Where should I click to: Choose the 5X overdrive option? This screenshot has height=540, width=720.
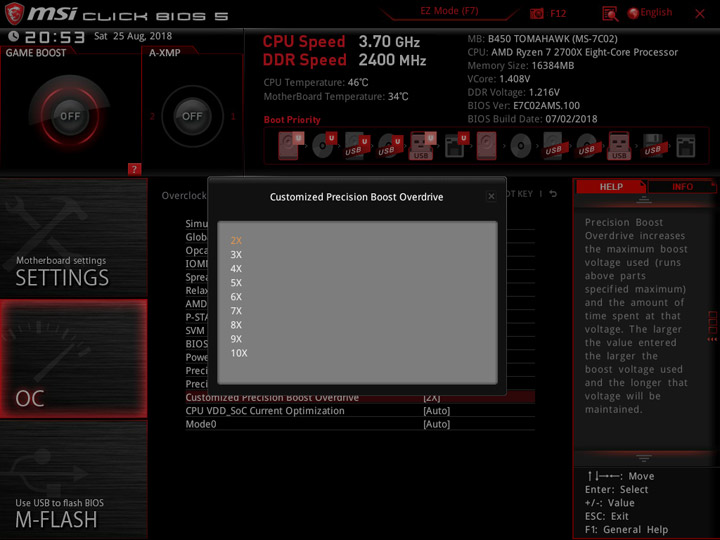[x=236, y=283]
